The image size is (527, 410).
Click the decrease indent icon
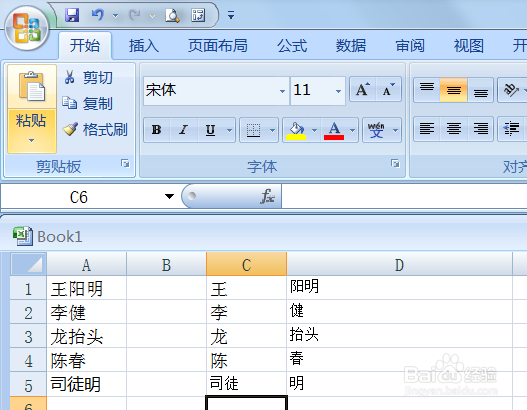tap(511, 129)
